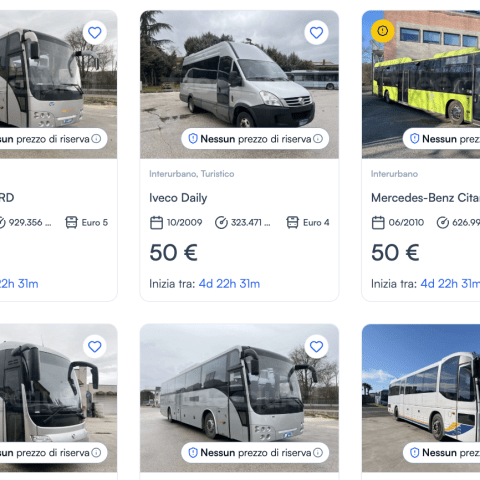
Task: Click the white and blue bus photo
Action: pyautogui.click(x=421, y=398)
